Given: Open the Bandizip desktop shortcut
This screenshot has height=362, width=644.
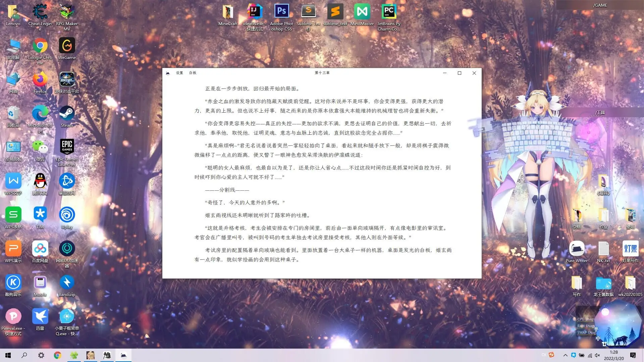Looking at the screenshot, I should 67,286.
